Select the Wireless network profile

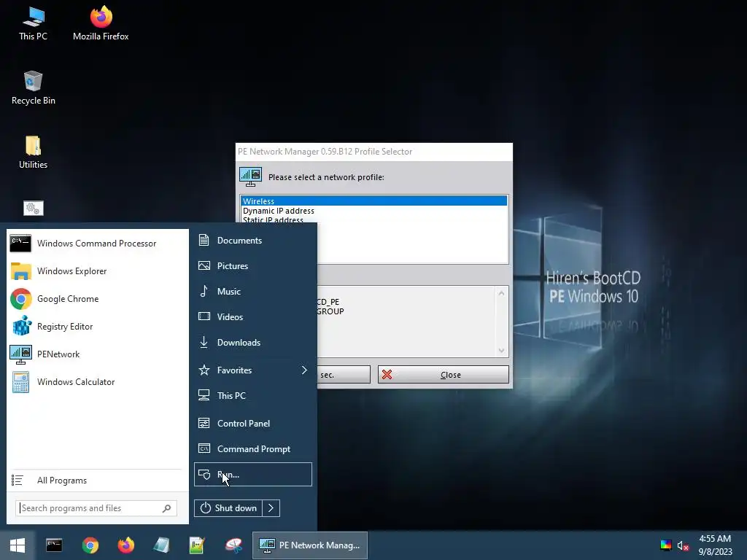pyautogui.click(x=374, y=201)
